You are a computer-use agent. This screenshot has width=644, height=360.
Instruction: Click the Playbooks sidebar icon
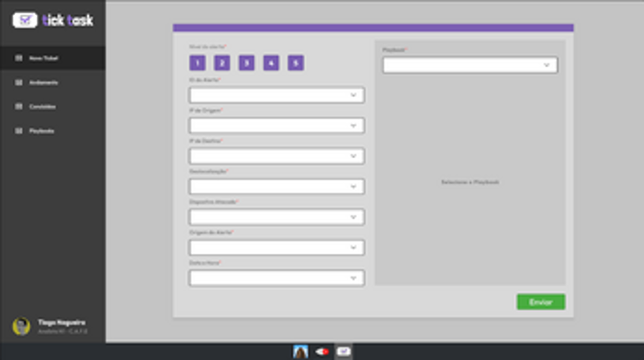click(x=19, y=131)
